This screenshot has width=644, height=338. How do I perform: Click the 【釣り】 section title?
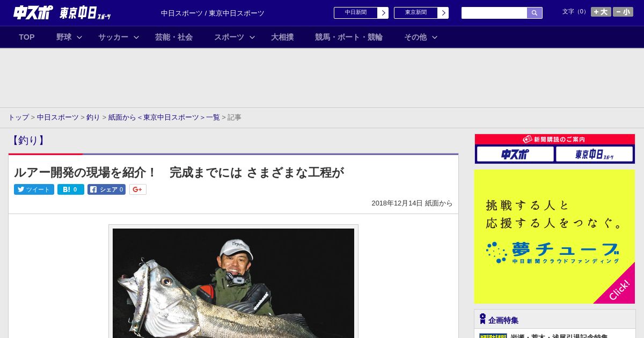tap(27, 141)
